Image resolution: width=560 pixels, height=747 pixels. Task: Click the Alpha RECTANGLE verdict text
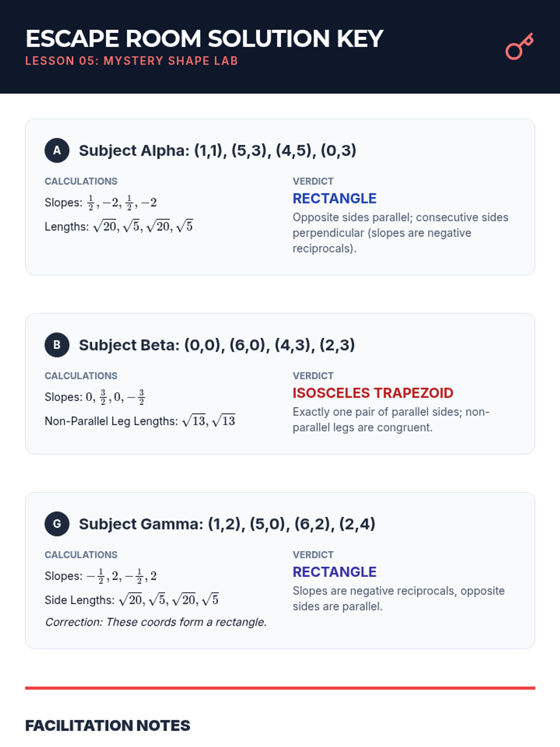click(x=334, y=198)
